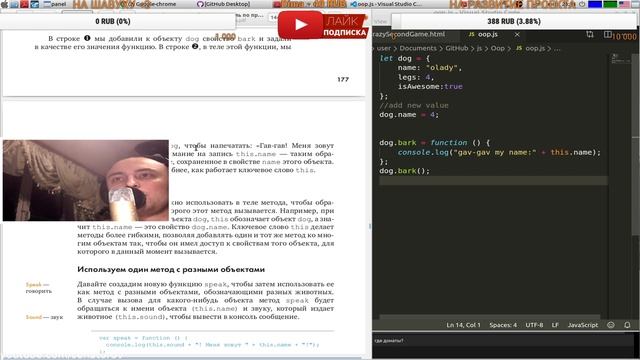The image size is (640, 360).
Task: Click the editor vertical scrollbar
Action: click(636, 143)
